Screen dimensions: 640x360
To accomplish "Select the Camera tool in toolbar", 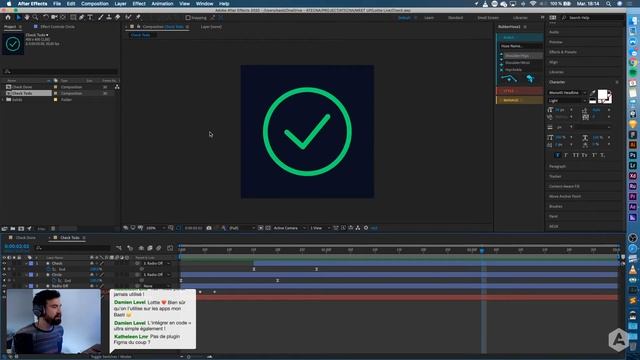I will coord(54,18).
